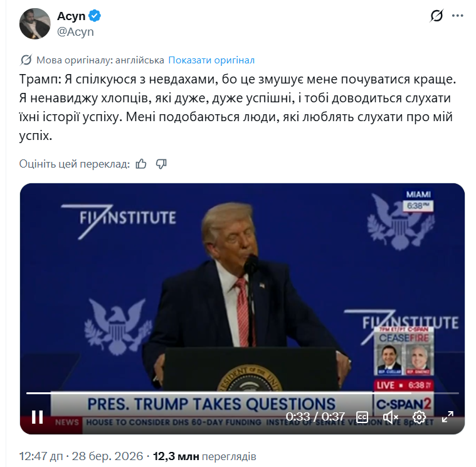
Task: Click the 0:33 / 0:37 time display
Action: 315,417
